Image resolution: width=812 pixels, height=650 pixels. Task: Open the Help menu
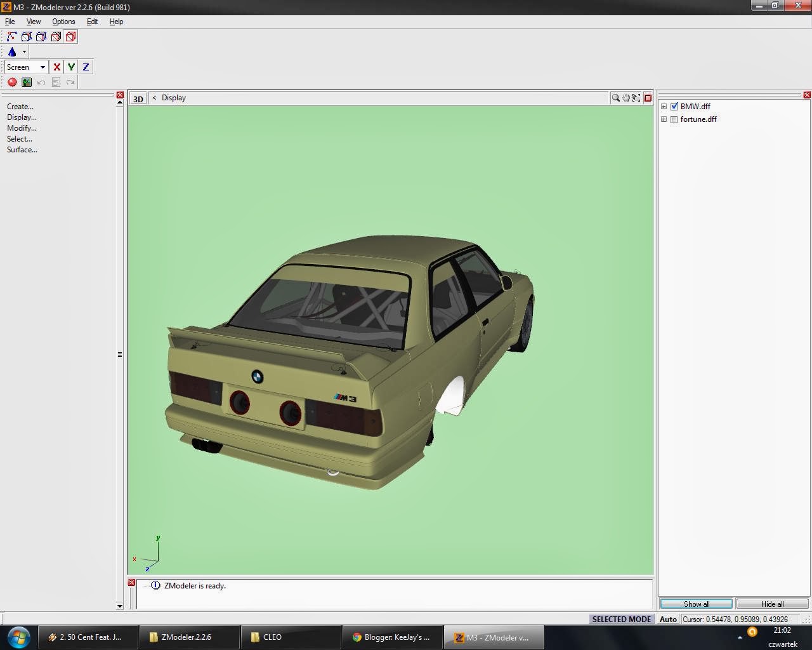point(116,22)
